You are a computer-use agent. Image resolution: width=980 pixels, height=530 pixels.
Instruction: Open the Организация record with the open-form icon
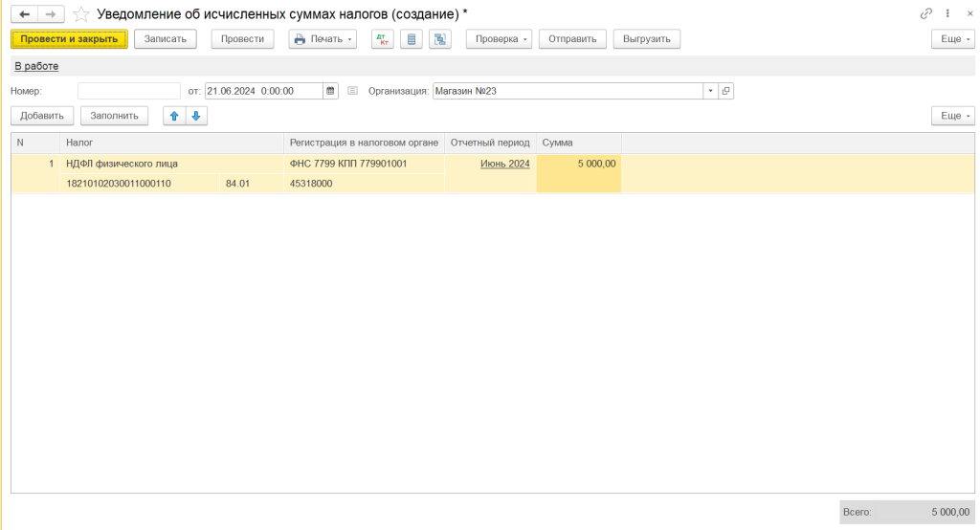725,91
